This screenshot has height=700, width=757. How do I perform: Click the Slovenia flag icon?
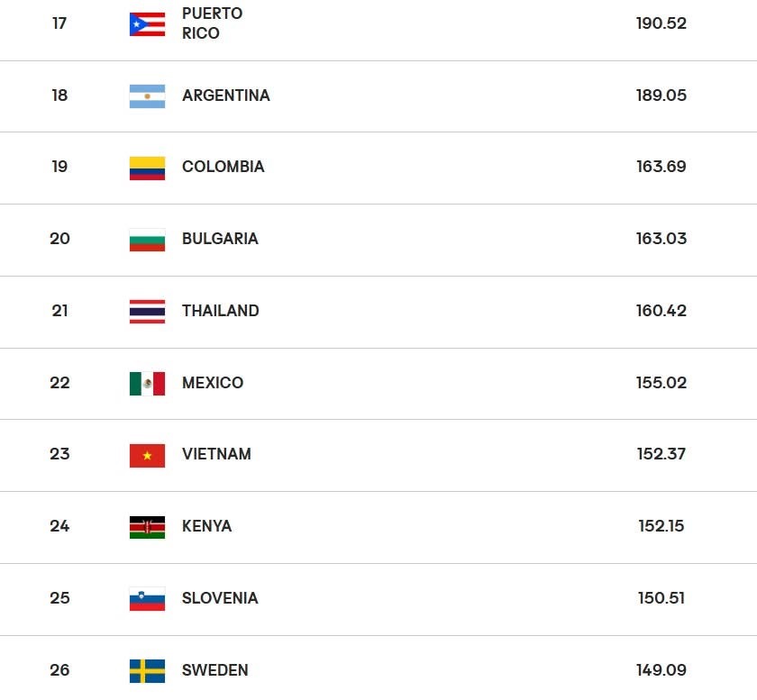[147, 598]
